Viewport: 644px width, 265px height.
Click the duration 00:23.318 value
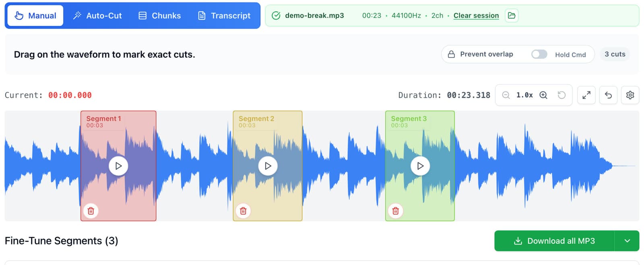click(469, 95)
